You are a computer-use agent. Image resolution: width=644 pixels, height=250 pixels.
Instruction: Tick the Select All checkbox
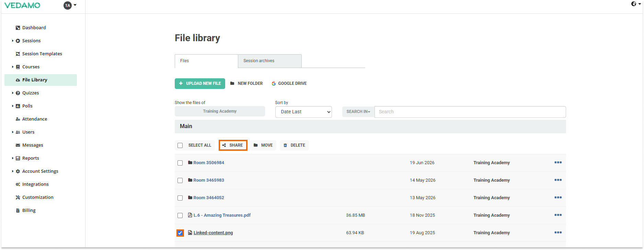[x=180, y=145]
